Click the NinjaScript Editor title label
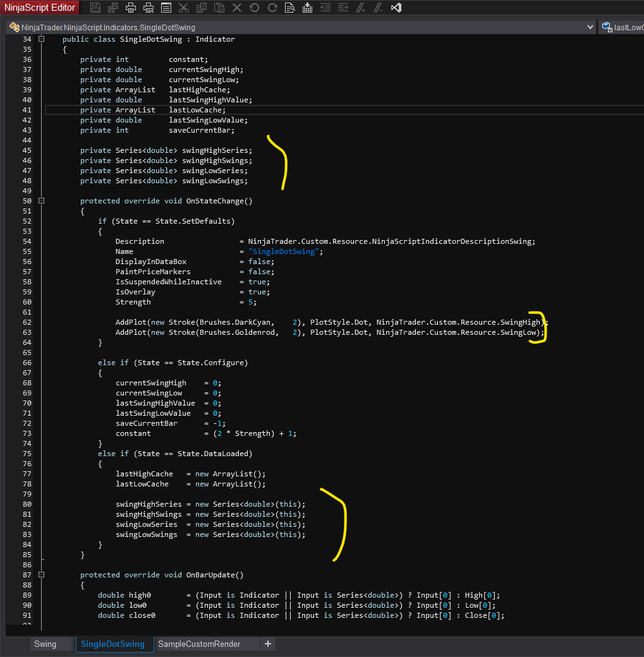Image resolution: width=644 pixels, height=657 pixels. click(x=40, y=8)
